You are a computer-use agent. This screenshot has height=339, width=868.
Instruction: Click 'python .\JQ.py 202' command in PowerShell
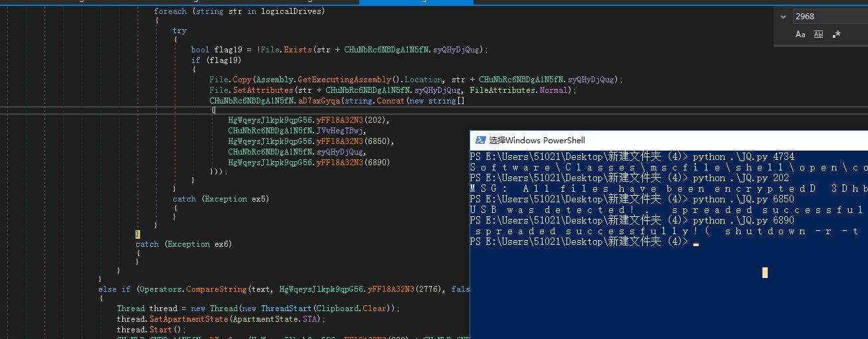pyautogui.click(x=741, y=178)
